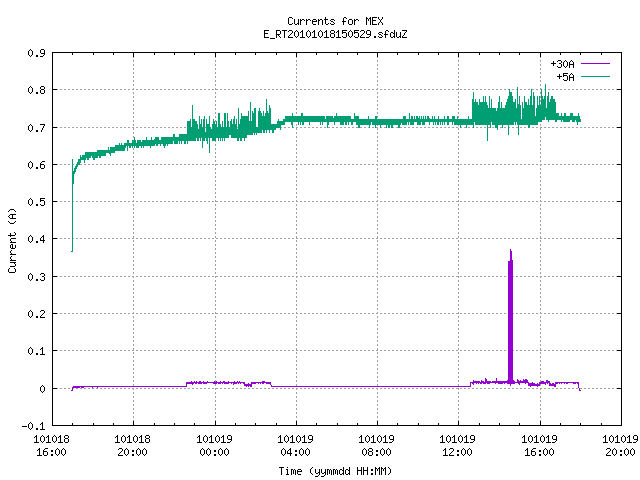The image size is (640, 480).
Task: Click the tall purple +30A current spike
Action: [x=510, y=316]
